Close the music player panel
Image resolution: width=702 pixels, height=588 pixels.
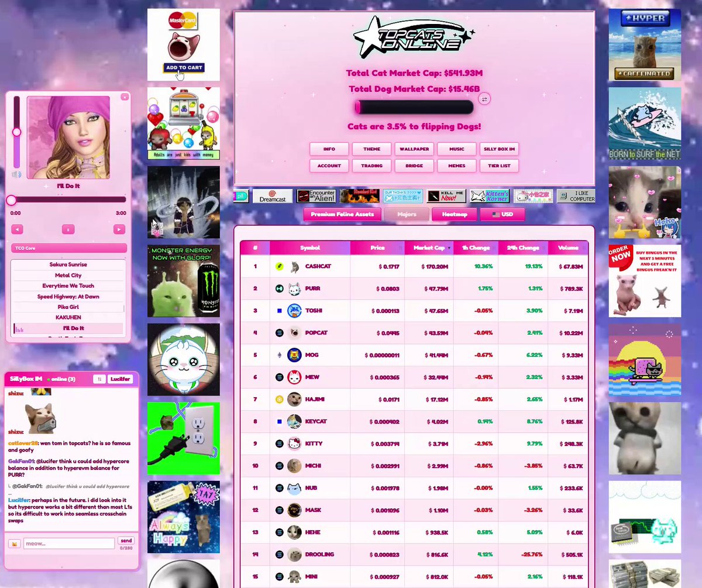[x=125, y=97]
